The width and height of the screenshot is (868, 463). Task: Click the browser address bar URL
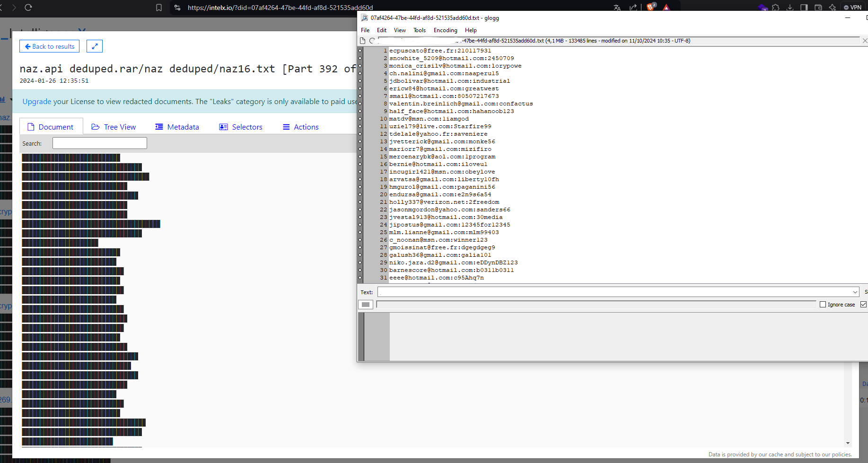pyautogui.click(x=281, y=8)
